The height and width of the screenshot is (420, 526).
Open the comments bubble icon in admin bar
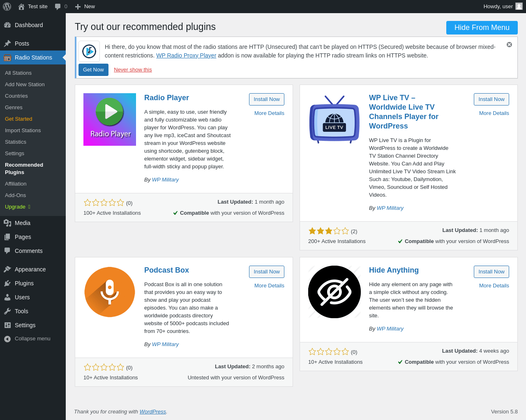[58, 7]
